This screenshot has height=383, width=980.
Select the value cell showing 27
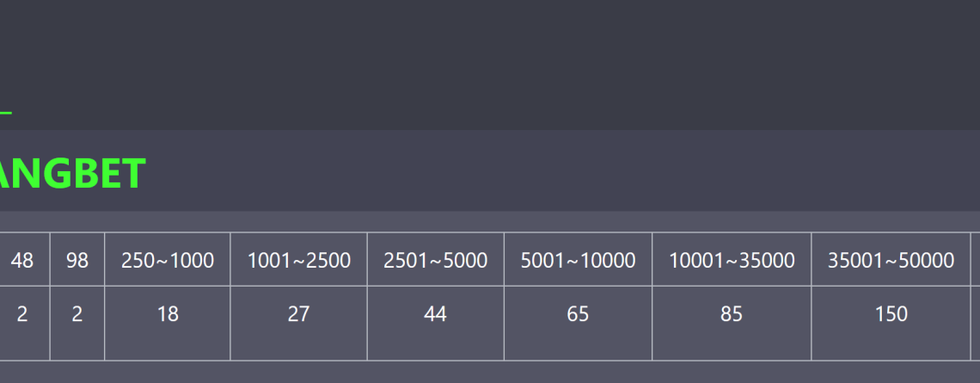tap(299, 324)
